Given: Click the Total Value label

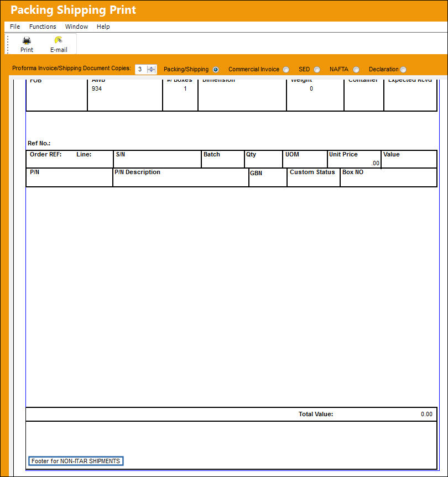Looking at the screenshot, I should [316, 414].
